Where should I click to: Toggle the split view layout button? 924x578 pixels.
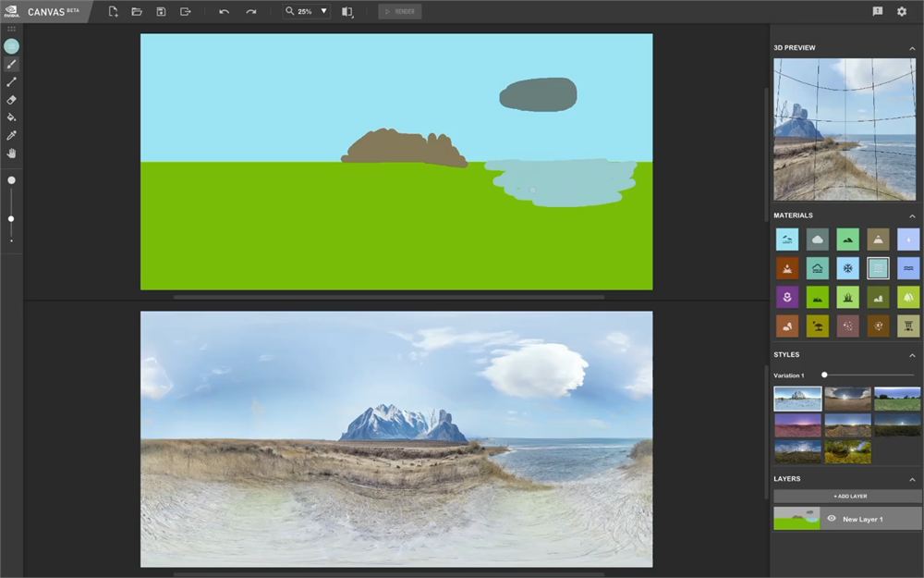click(347, 11)
